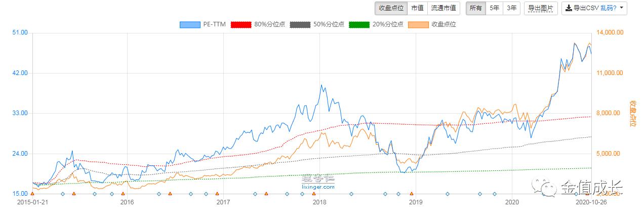Click the orange triangle marker just before 2017
Viewport: 644px width, 216px height.
tap(217, 194)
